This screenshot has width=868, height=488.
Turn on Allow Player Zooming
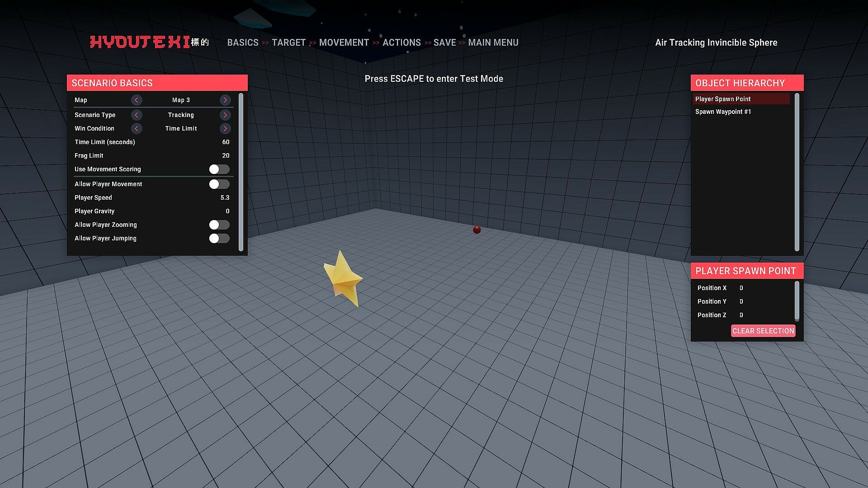219,225
